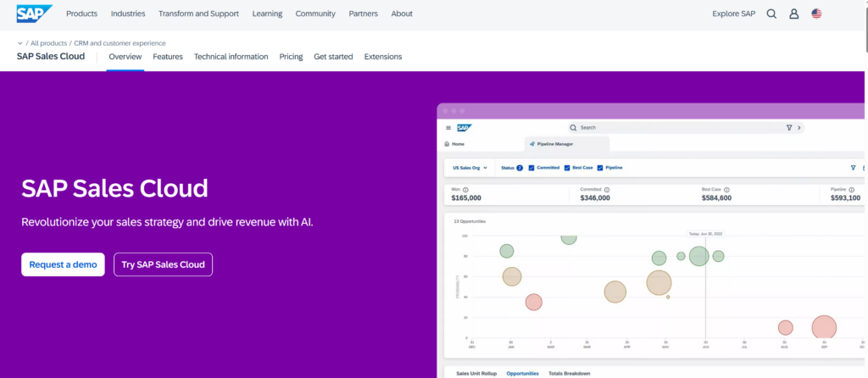868x378 pixels.
Task: Click the Explore SAP link
Action: (x=733, y=14)
